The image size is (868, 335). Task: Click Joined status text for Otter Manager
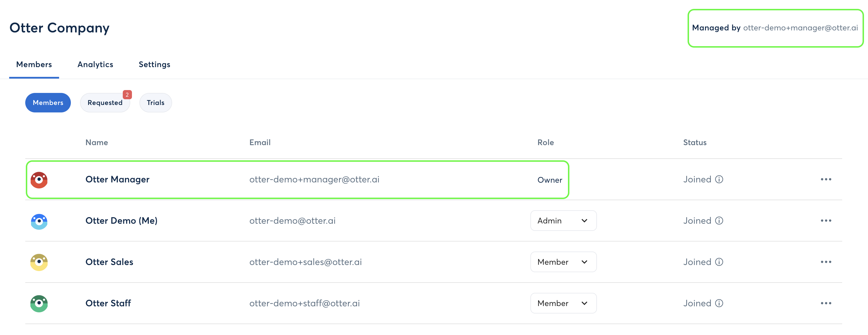tap(697, 179)
